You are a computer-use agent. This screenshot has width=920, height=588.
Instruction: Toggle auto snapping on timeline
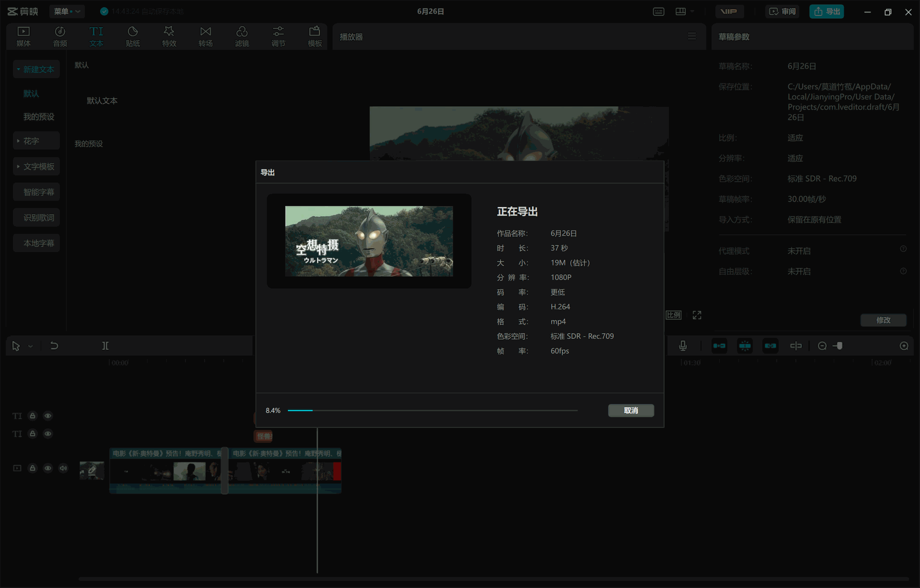[x=745, y=346]
